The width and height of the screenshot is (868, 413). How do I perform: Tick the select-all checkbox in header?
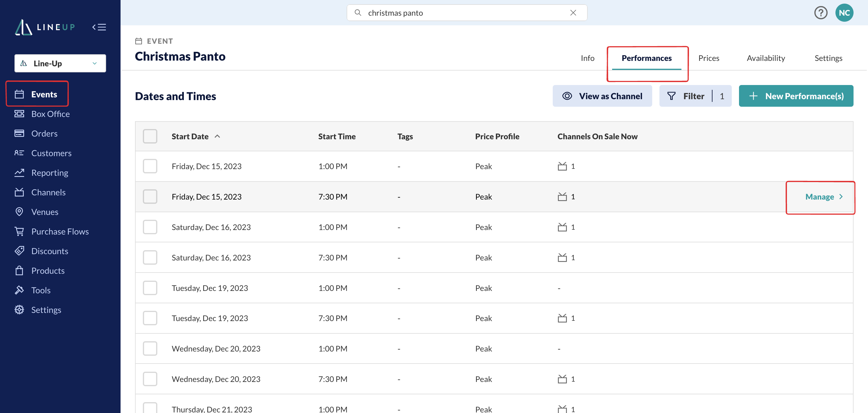(x=150, y=136)
